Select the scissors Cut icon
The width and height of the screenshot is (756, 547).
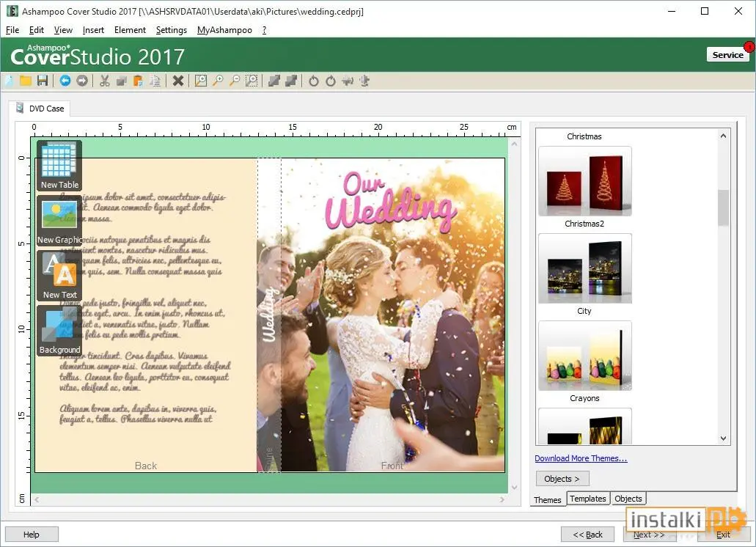pyautogui.click(x=104, y=81)
